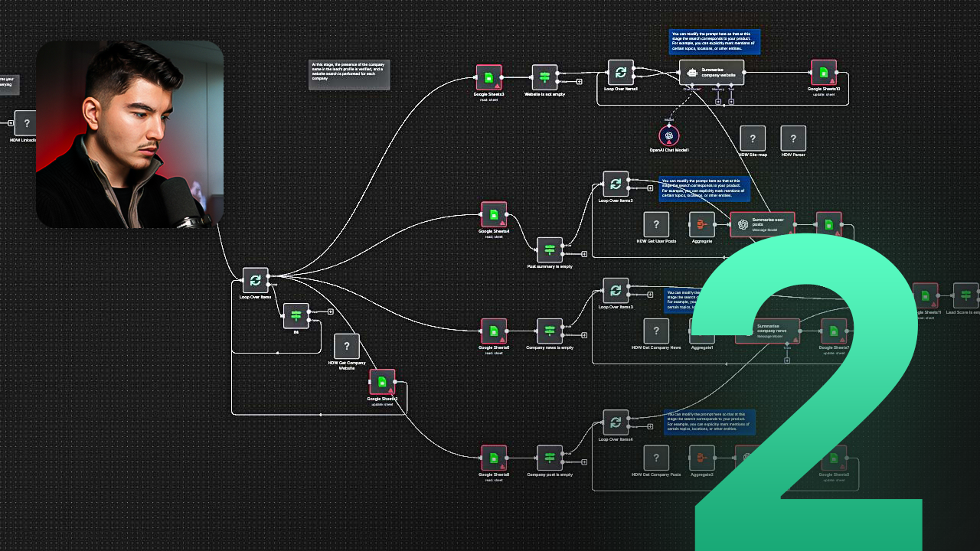Select the blue note above Summarise company website
Image resolution: width=980 pixels, height=551 pixels.
(714, 42)
